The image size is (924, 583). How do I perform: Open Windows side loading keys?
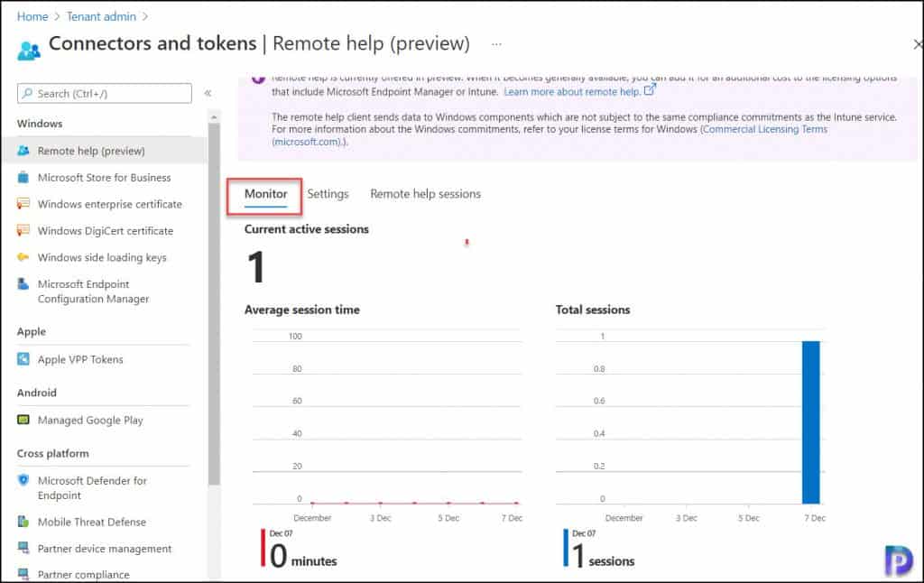102,257
